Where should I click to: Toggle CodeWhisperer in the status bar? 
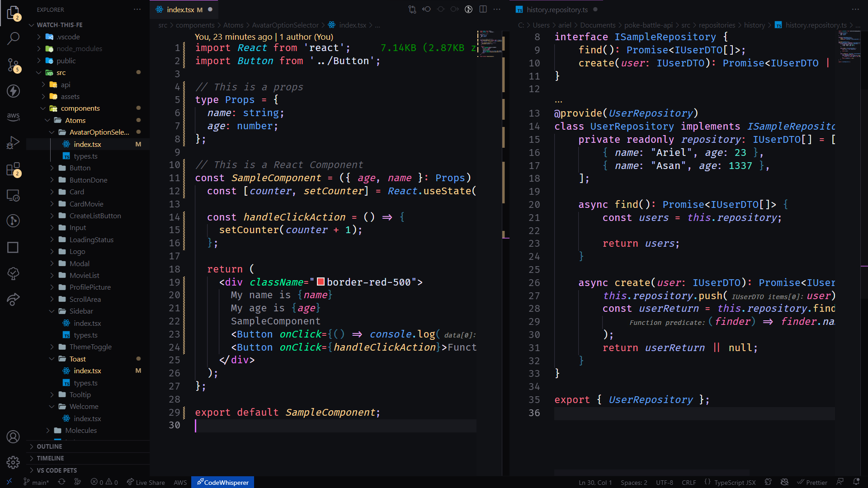[222, 482]
